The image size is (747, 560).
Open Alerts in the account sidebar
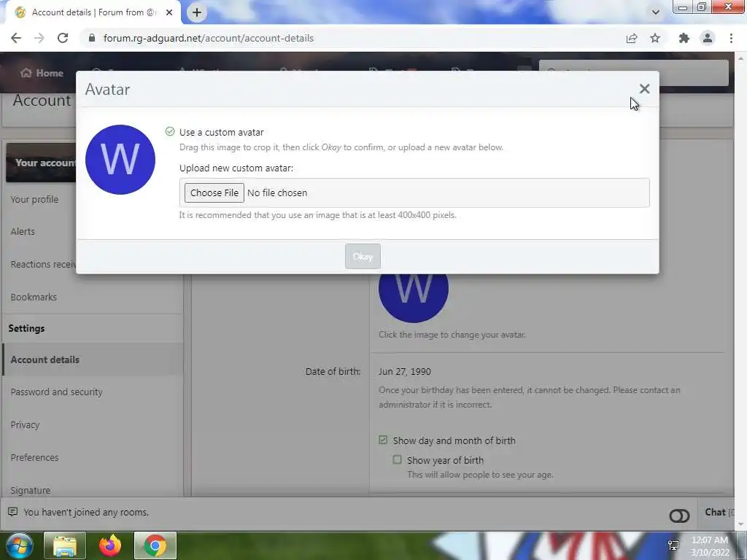(x=23, y=231)
